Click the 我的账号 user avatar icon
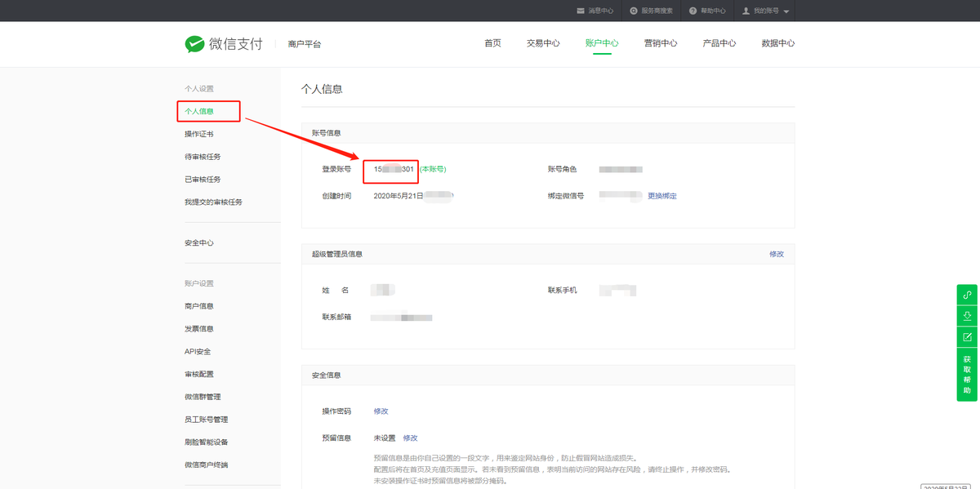 (x=746, y=11)
